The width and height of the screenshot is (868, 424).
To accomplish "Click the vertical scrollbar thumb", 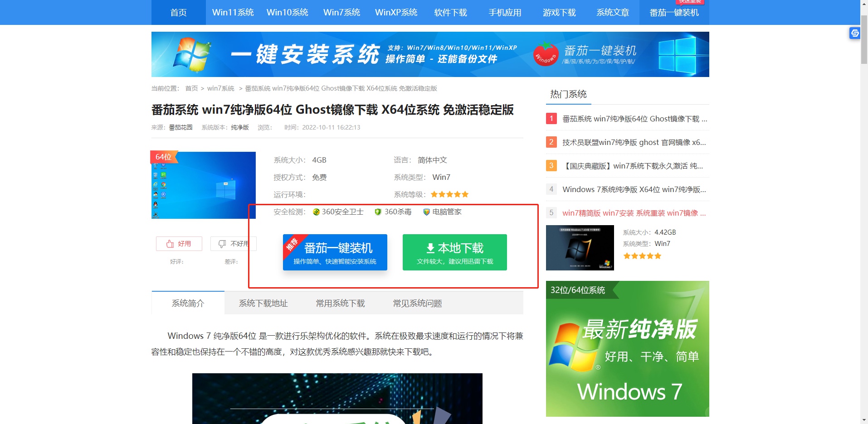I will tap(864, 40).
